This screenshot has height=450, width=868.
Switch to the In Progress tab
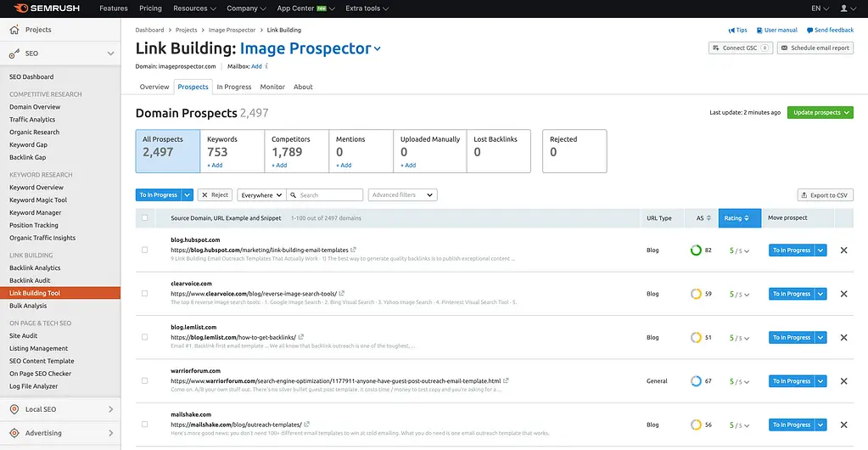tap(233, 87)
